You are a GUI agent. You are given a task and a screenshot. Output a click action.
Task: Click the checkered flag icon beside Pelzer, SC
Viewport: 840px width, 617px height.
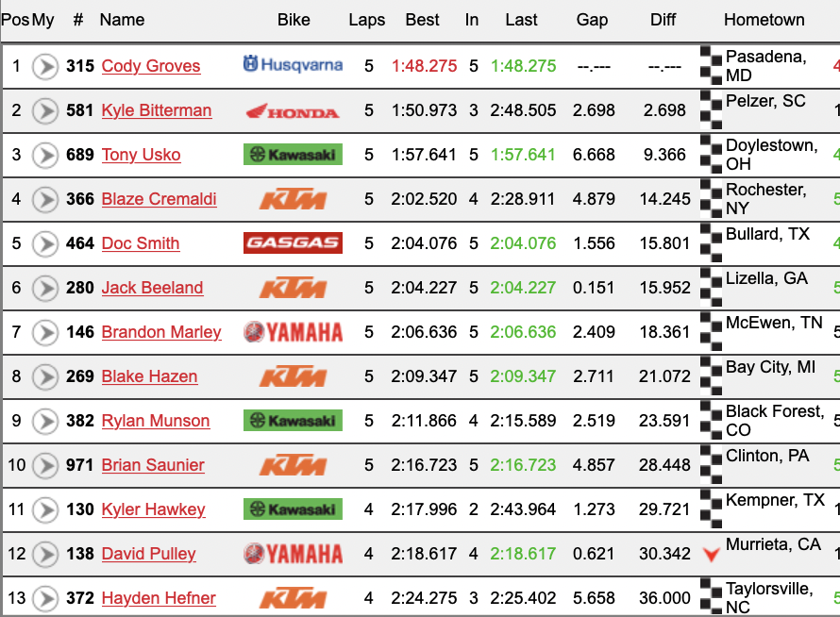[x=710, y=110]
